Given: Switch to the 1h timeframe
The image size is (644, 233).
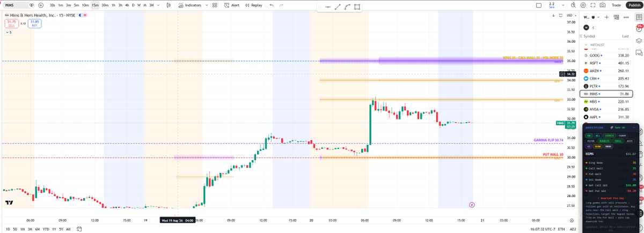Looking at the screenshot, I should coord(113,5).
